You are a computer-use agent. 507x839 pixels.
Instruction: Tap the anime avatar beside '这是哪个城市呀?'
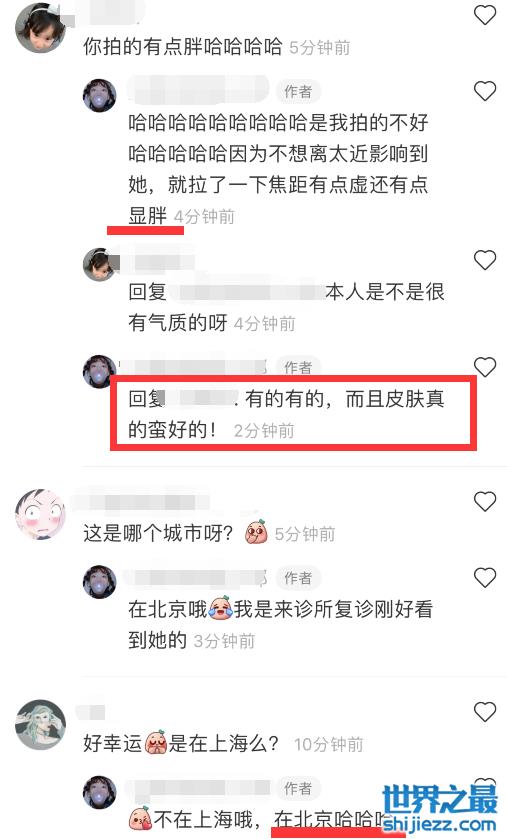coord(40,514)
